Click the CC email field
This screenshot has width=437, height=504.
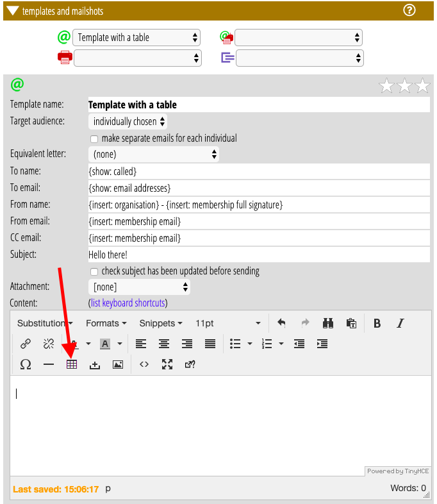click(x=259, y=238)
